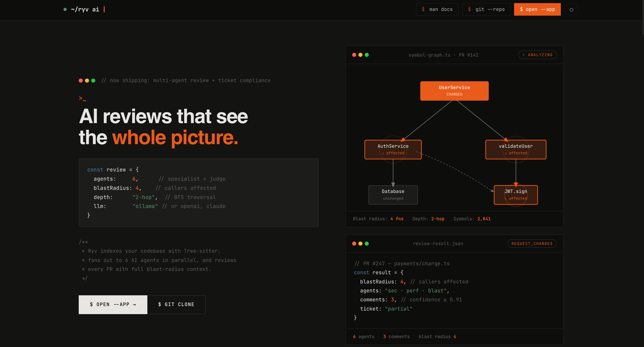This screenshot has height=347, width=644.
Task: Click 'Symbols: 2,841' stat
Action: coord(472,219)
